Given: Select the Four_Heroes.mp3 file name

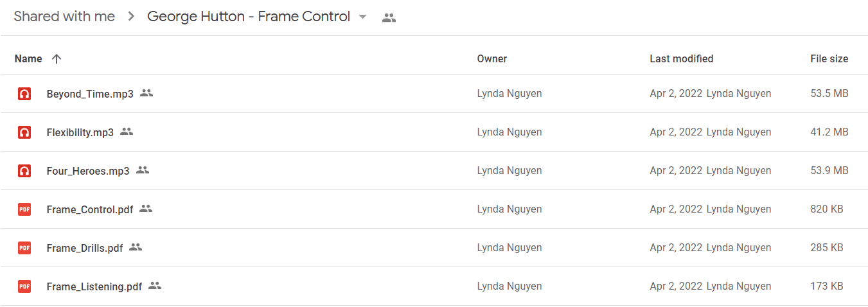Looking at the screenshot, I should click(88, 171).
